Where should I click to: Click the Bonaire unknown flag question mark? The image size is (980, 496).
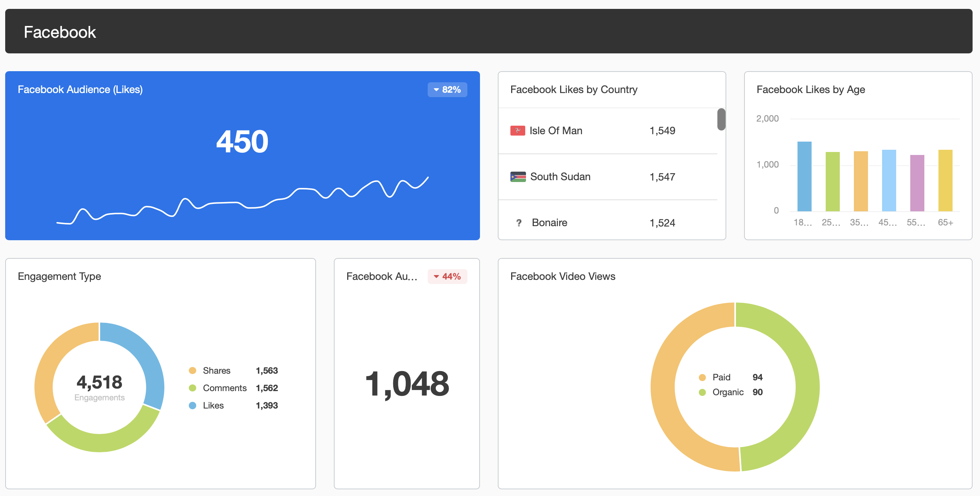coord(519,223)
